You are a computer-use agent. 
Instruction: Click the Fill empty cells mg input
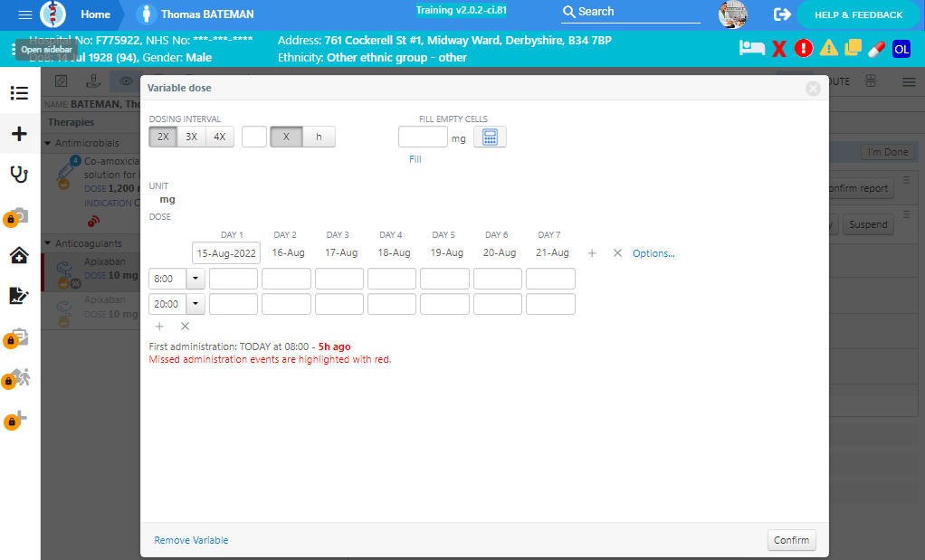click(x=423, y=137)
